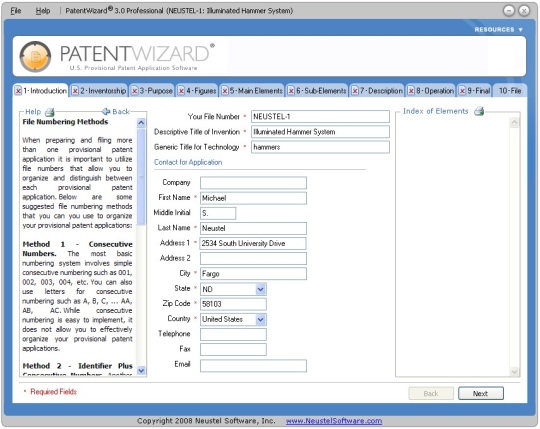The image size is (540, 429).
Task: Click the Fax field
Action: click(233, 349)
